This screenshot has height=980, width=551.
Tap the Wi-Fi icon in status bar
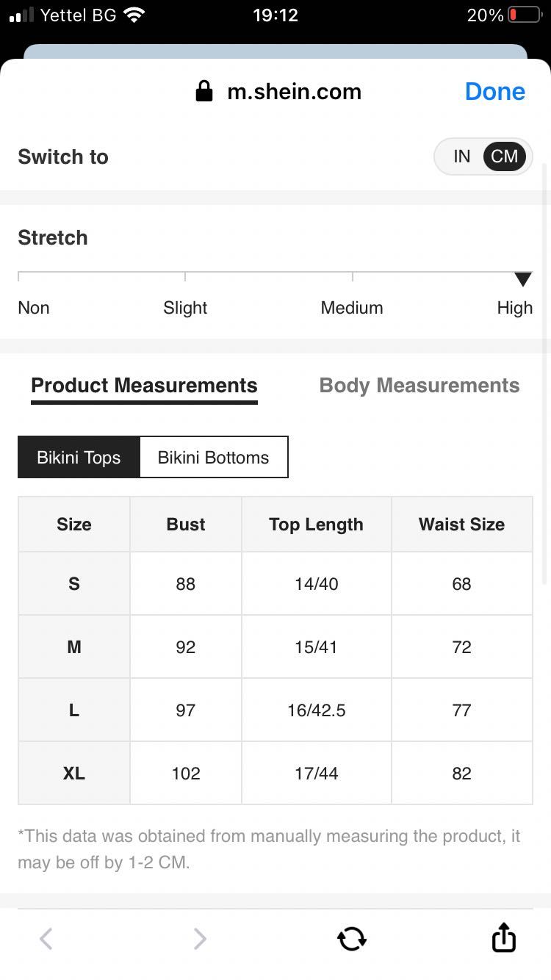[134, 15]
